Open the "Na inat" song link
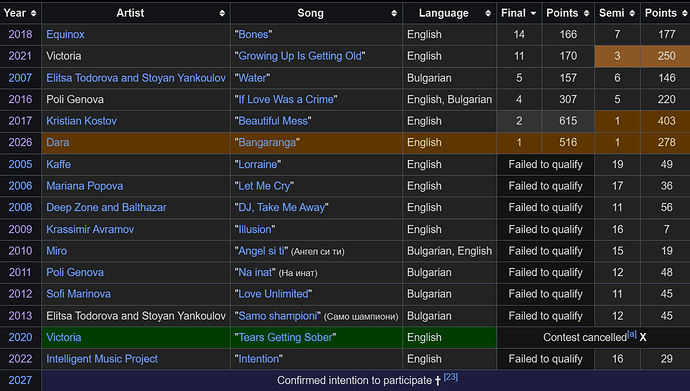 pos(255,273)
